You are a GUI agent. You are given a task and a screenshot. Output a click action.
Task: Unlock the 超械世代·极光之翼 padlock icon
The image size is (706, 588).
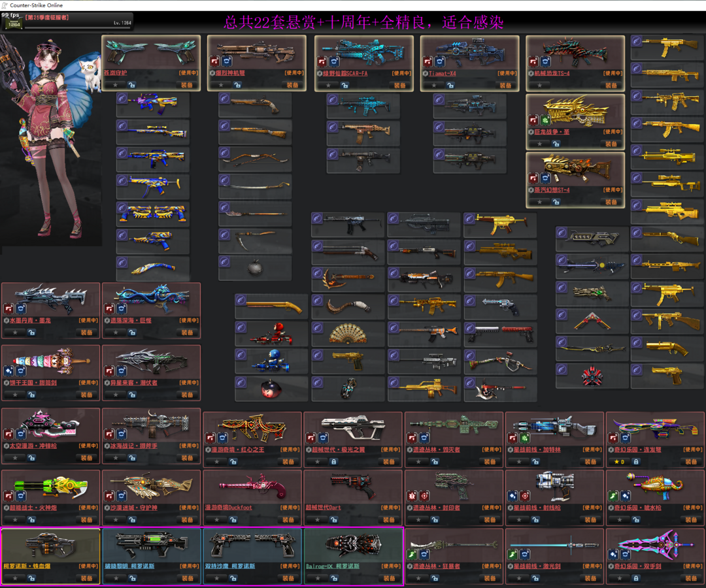tap(333, 462)
